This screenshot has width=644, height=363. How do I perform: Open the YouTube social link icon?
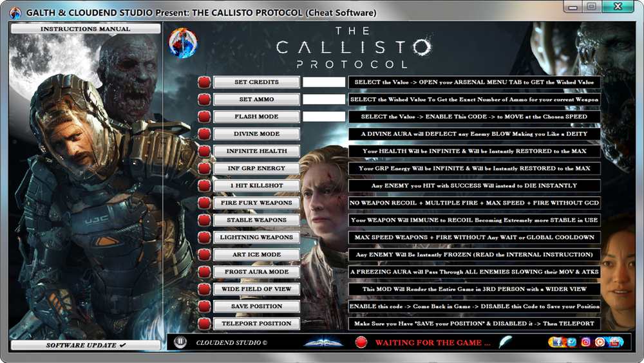point(614,342)
